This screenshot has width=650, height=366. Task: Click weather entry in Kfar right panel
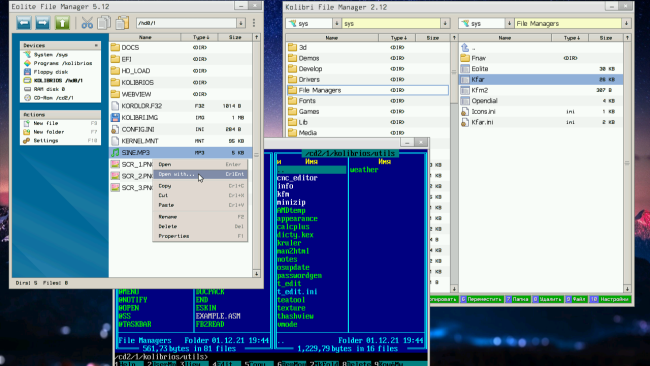coord(364,170)
